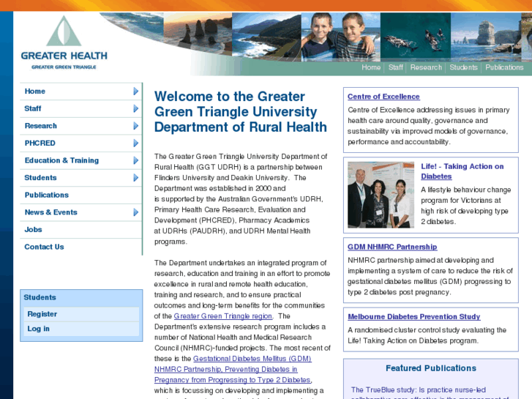This screenshot has height=399, width=532.
Task: Open Students in the sidebar menu
Action: tap(40, 178)
